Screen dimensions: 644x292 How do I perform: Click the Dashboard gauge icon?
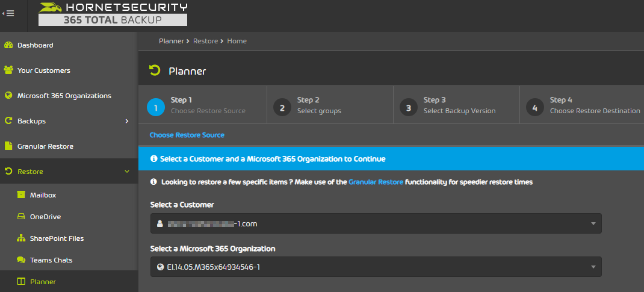[8, 45]
